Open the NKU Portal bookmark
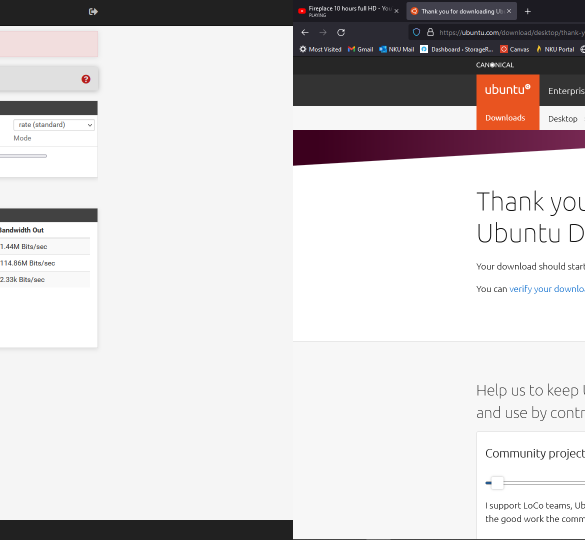Screen dimensions: 585x540 (x=555, y=49)
